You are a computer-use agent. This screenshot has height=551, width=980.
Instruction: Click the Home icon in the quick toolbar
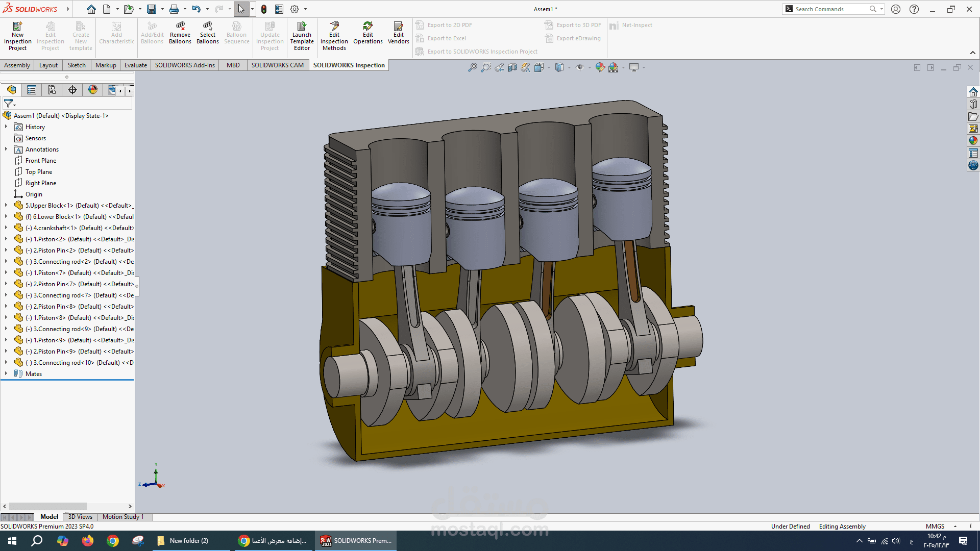point(91,9)
